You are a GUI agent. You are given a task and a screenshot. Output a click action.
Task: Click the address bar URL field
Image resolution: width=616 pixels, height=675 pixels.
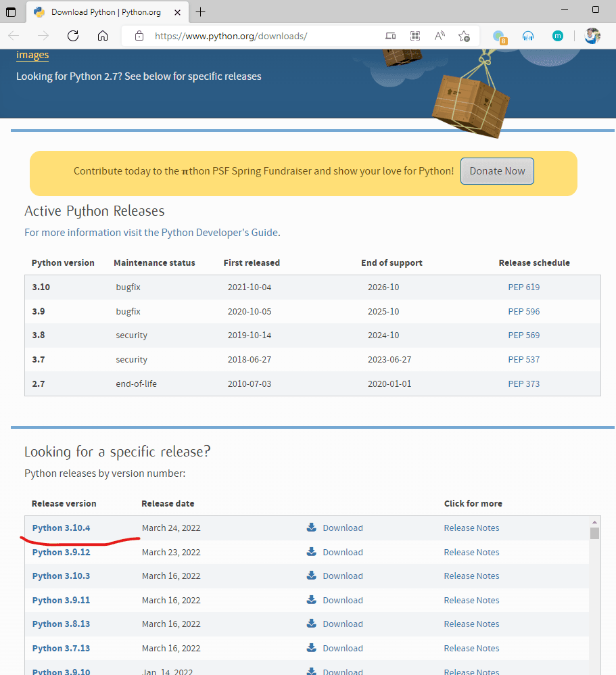(257, 36)
